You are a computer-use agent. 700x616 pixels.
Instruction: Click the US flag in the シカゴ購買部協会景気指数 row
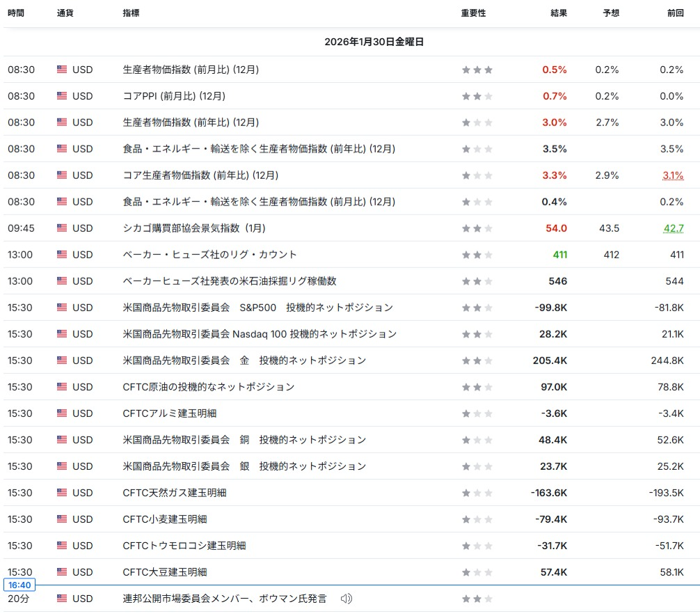point(62,228)
